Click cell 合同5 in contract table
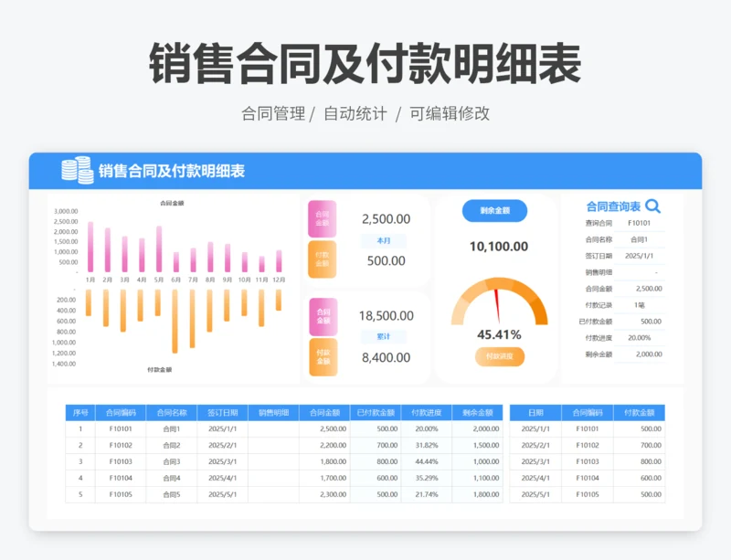Image resolution: width=731 pixels, height=560 pixels. coord(172,494)
